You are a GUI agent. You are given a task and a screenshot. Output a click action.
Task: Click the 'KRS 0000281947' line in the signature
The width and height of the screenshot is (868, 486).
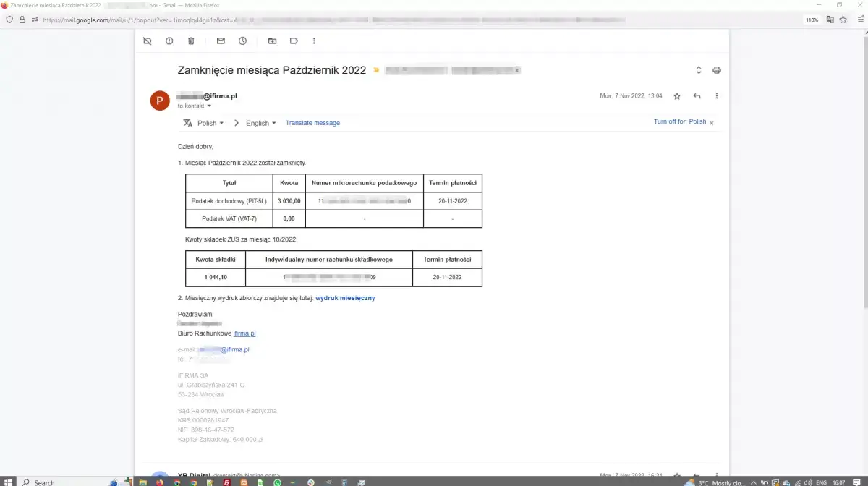point(203,420)
